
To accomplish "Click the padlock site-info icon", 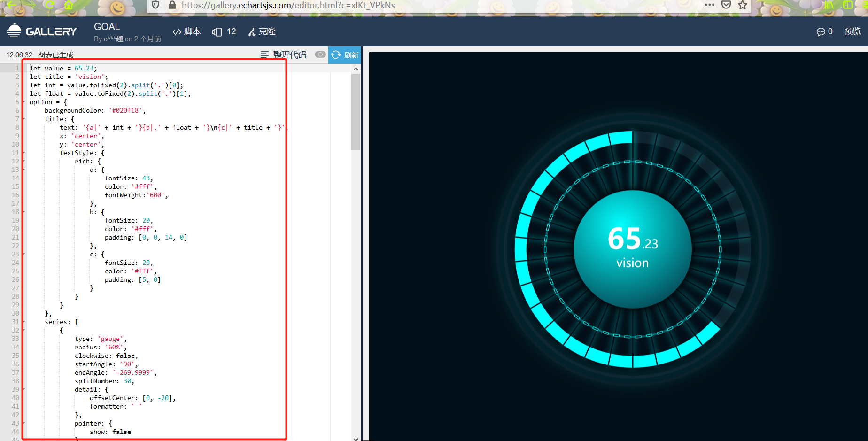I will [x=172, y=5].
